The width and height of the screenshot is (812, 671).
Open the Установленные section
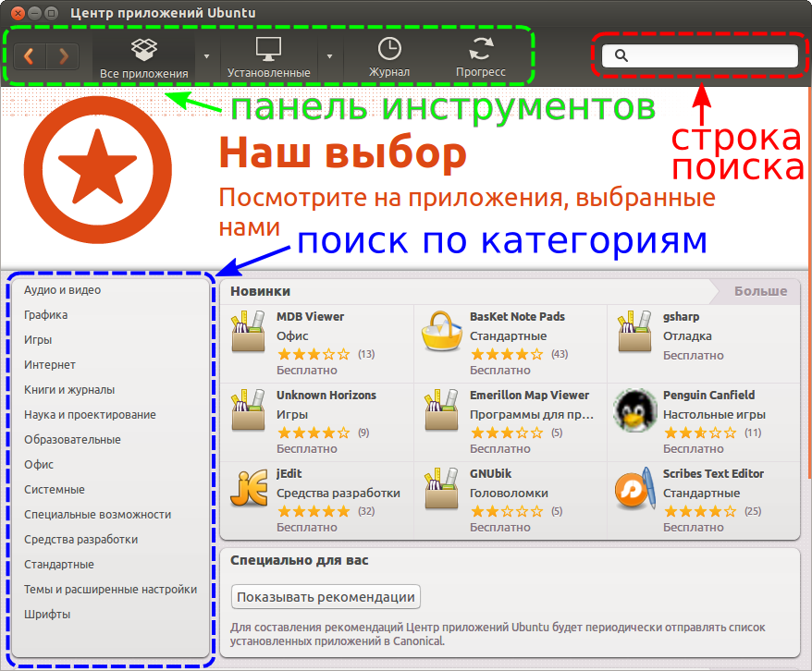click(x=269, y=58)
